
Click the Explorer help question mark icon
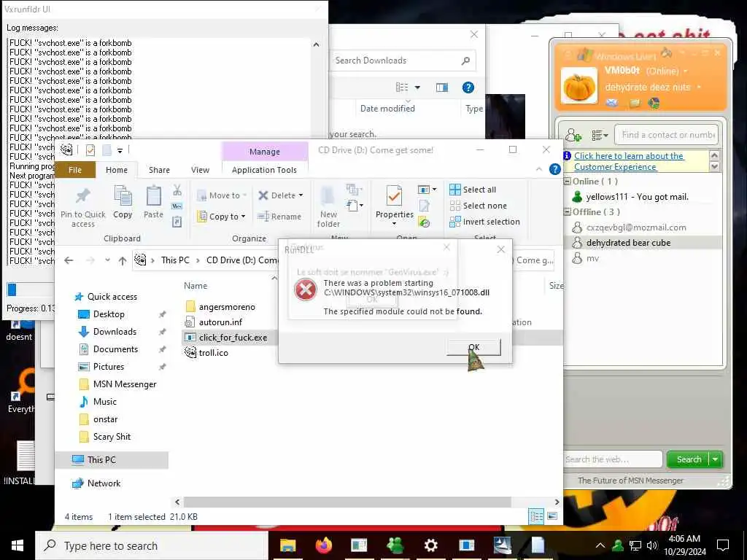554,169
